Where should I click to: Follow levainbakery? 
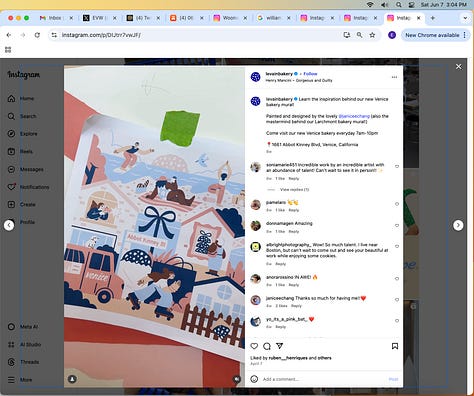310,74
